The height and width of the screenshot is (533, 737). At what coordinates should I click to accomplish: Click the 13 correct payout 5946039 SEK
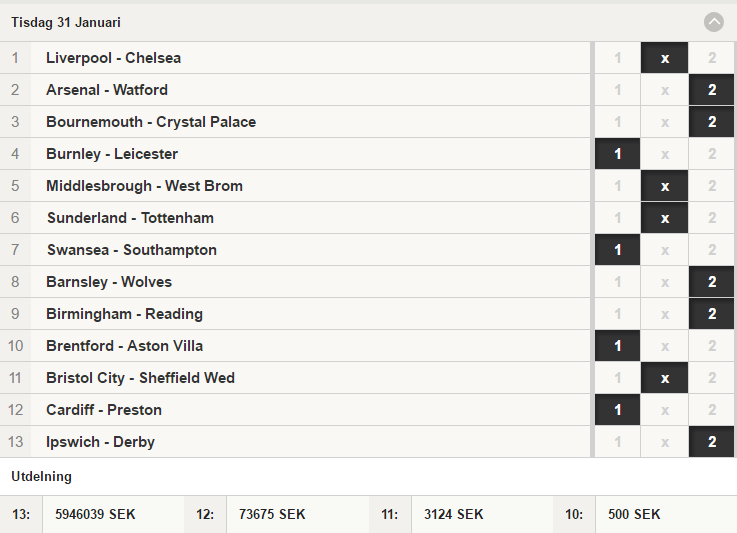tap(95, 514)
